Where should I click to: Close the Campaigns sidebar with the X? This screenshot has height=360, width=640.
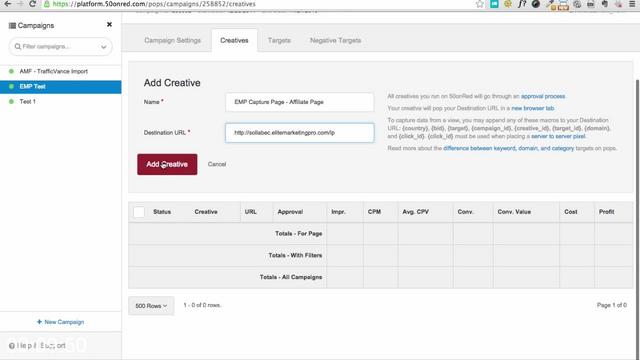109,24
